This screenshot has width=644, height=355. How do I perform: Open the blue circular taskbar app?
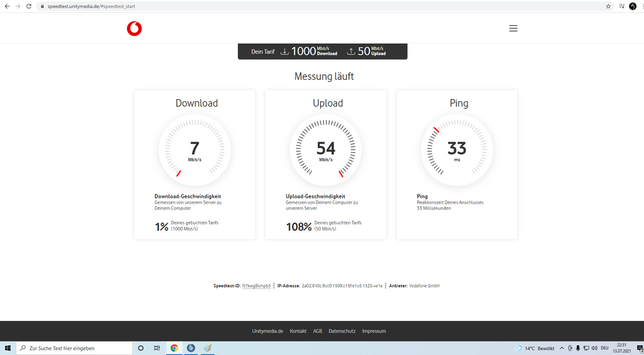pos(191,348)
